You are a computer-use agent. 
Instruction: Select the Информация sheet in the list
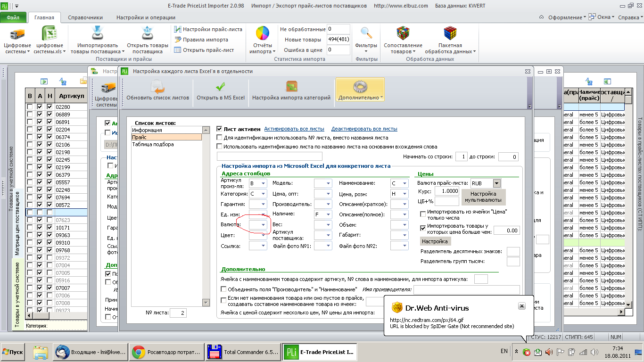pyautogui.click(x=166, y=130)
